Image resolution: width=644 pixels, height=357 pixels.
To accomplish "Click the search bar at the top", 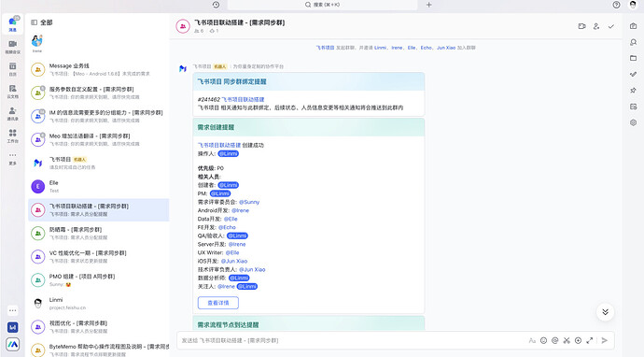I will coord(322,5).
